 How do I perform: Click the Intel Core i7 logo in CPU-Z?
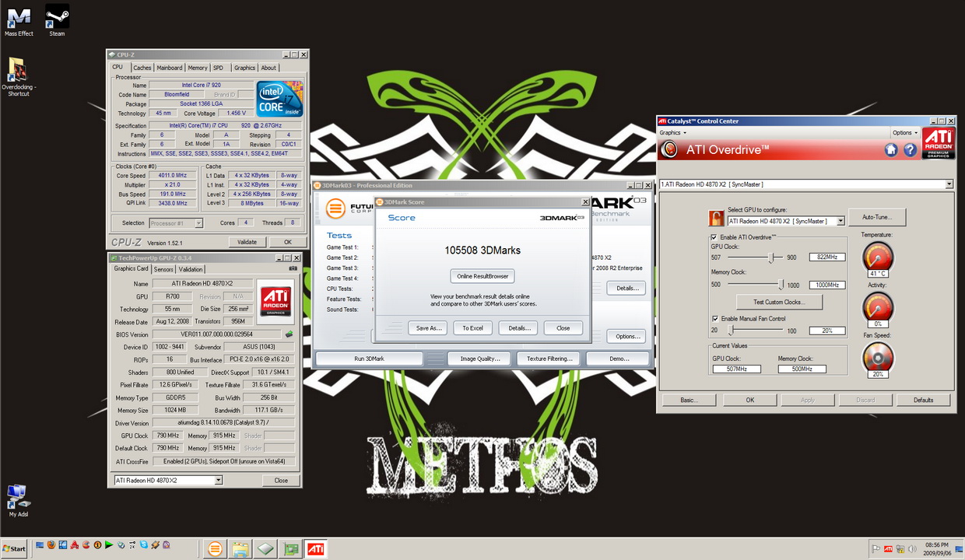coord(279,99)
